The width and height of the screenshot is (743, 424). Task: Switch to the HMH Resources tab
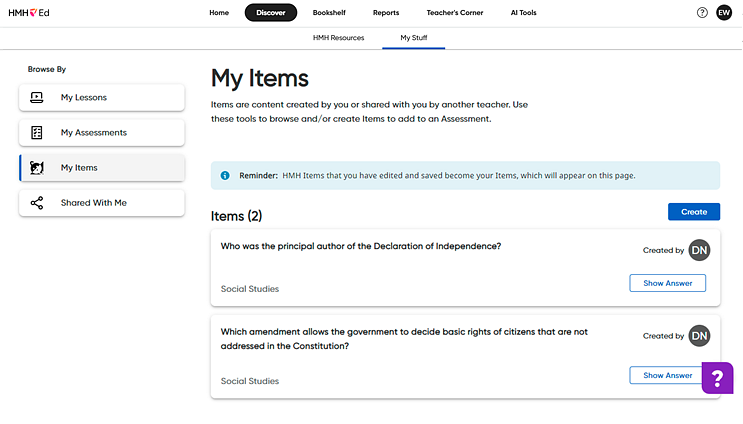coord(338,38)
